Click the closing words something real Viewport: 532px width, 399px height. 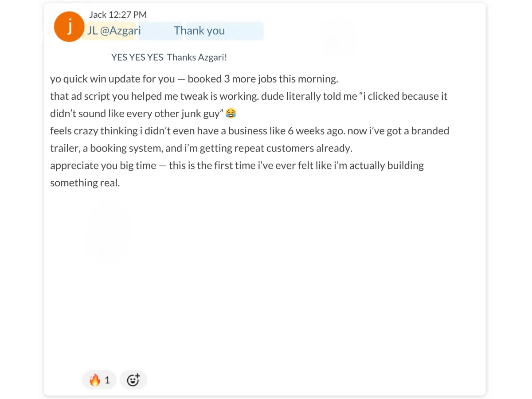pos(85,183)
